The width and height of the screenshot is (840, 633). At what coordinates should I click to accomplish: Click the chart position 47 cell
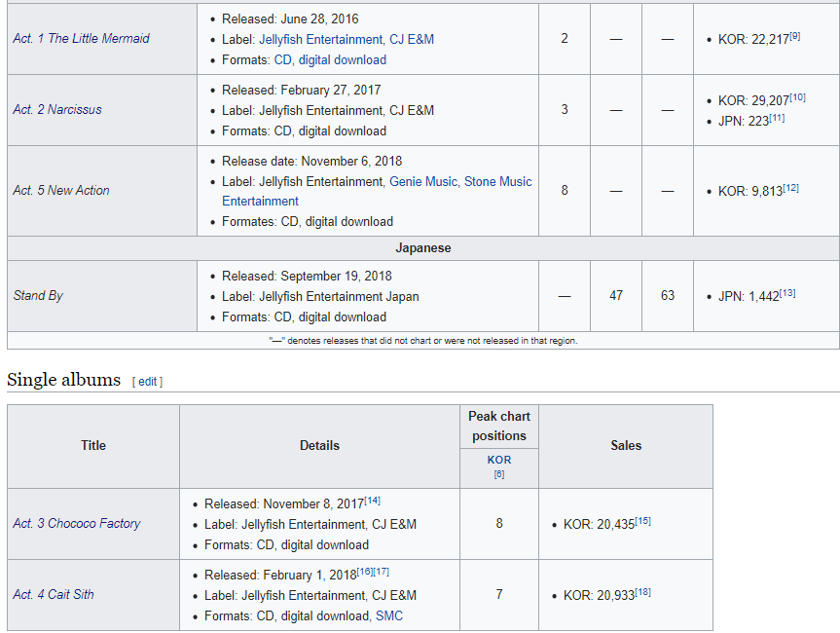[x=616, y=296]
